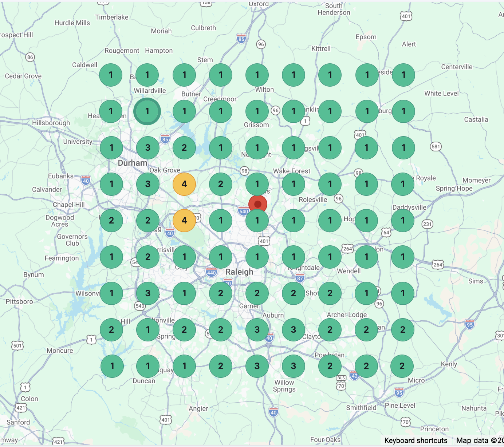Click the 3 marker directly above Durham
Screen dimensions: 504x447
tap(148, 148)
